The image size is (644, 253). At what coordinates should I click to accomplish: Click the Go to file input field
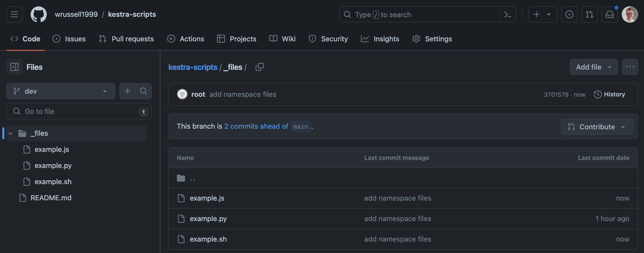[x=79, y=111]
